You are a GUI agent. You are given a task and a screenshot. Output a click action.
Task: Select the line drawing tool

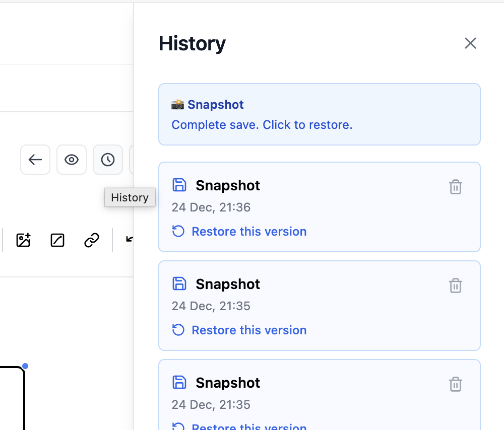coord(57,241)
